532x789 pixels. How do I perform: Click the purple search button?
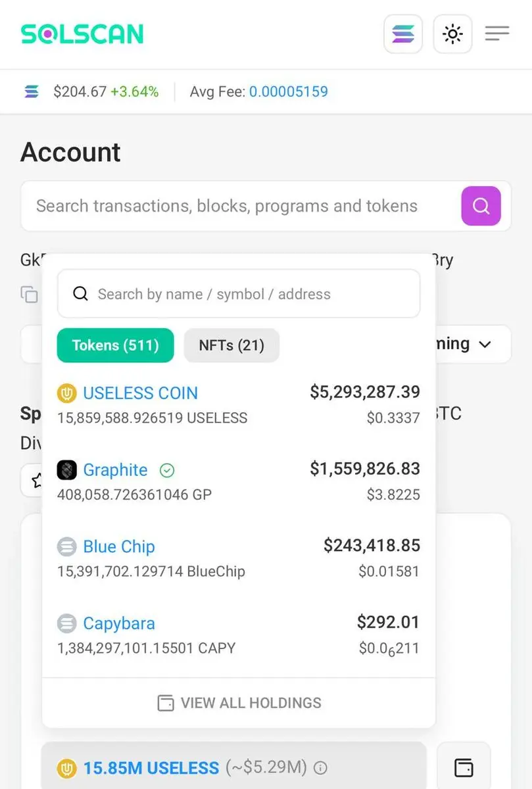(x=481, y=206)
